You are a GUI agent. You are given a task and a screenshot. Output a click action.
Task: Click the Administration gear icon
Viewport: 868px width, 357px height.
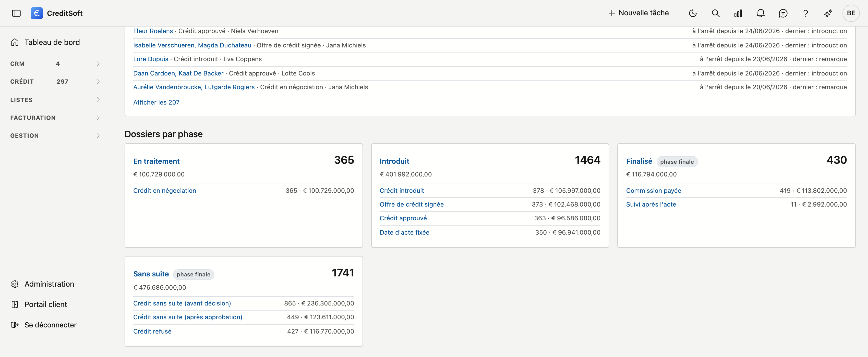tap(15, 284)
